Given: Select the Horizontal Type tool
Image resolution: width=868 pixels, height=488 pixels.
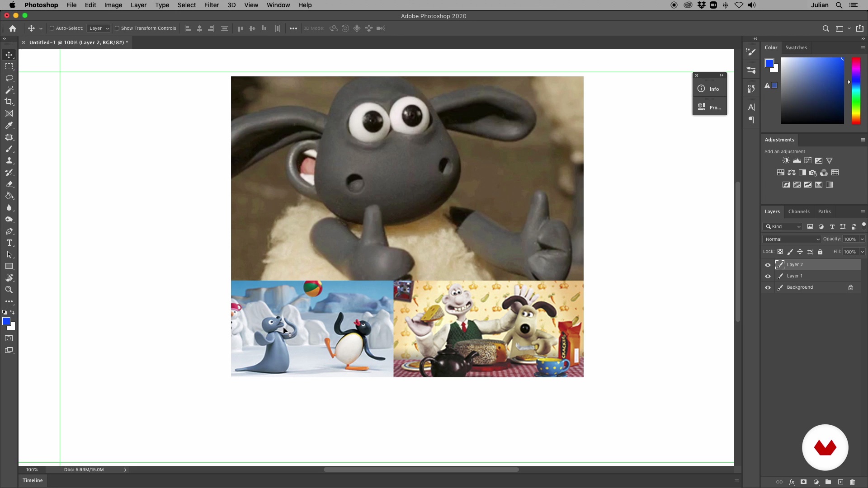Looking at the screenshot, I should coord(9,243).
